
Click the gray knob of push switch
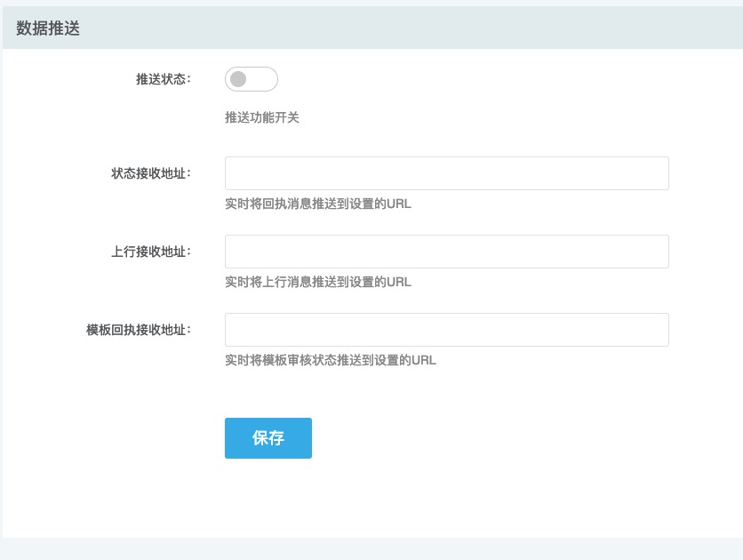238,79
